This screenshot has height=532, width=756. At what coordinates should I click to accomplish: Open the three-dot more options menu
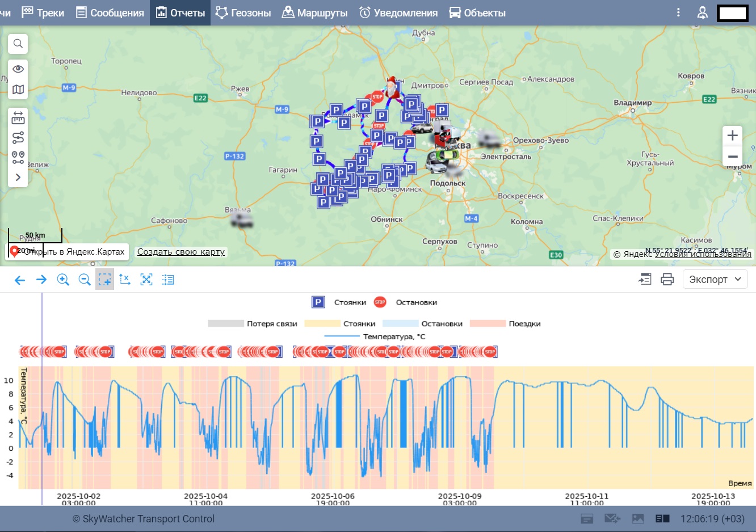[x=678, y=12]
